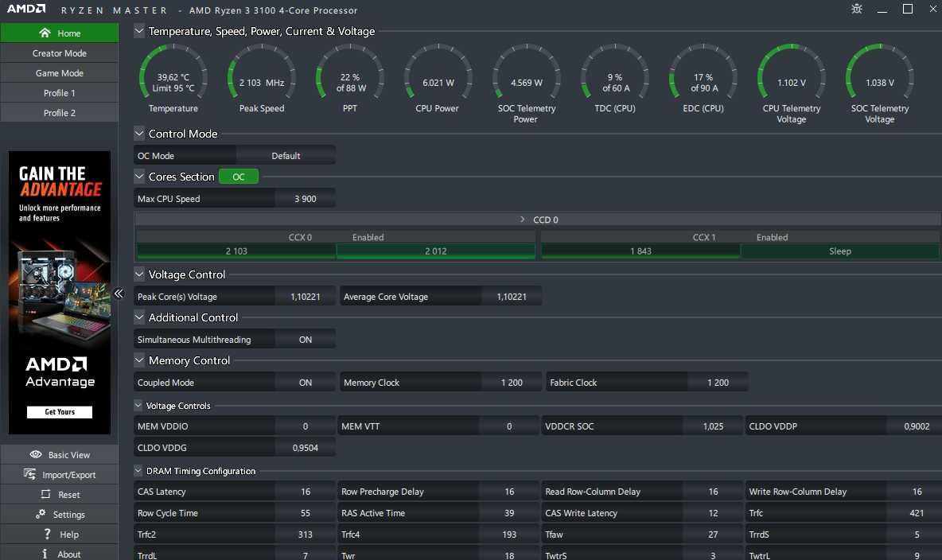Viewport: 942px width, 560px height.
Task: Open the Help page
Action: click(x=60, y=535)
